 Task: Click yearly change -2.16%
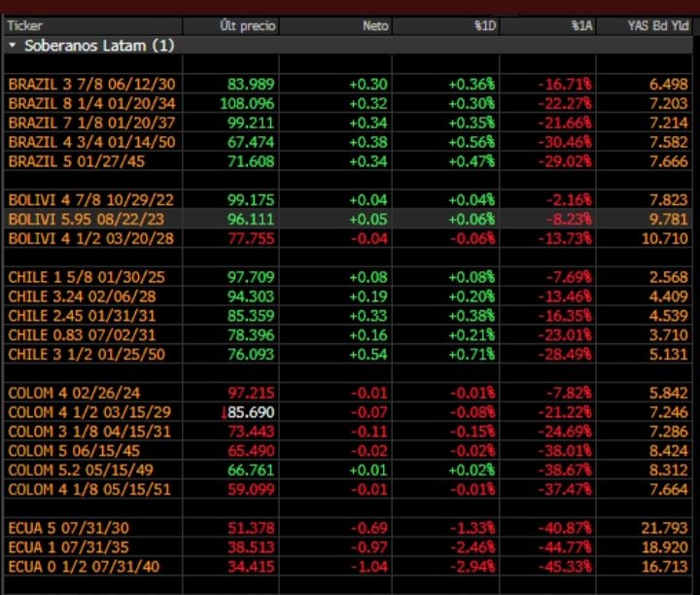click(569, 200)
